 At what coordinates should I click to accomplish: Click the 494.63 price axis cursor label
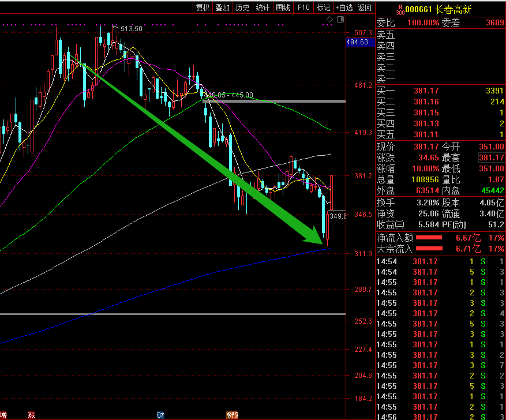point(357,43)
